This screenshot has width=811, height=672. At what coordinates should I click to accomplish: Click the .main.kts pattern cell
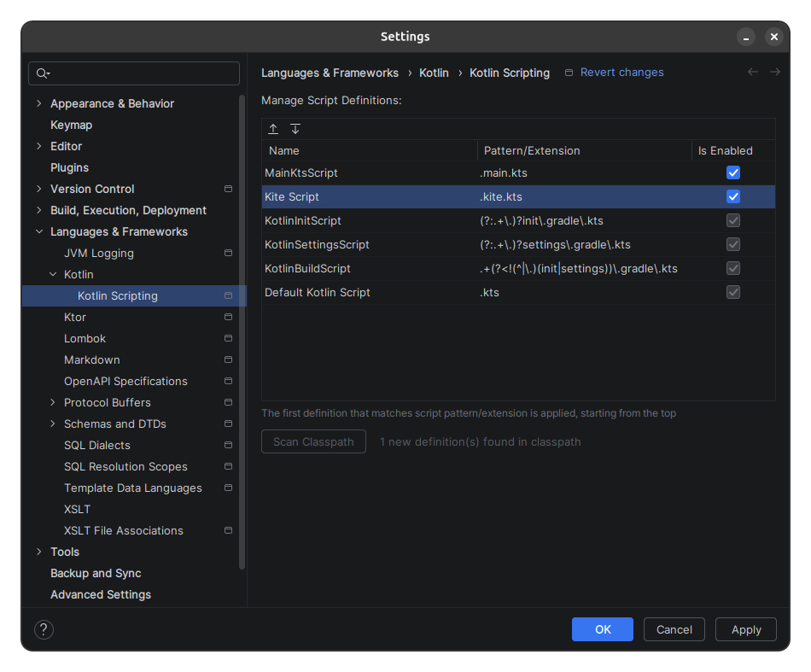point(504,172)
